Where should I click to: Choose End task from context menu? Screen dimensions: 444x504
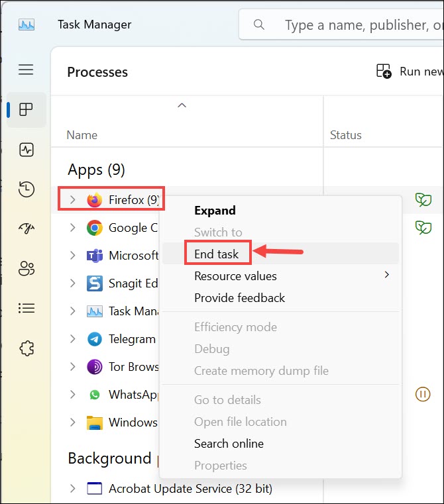point(217,254)
